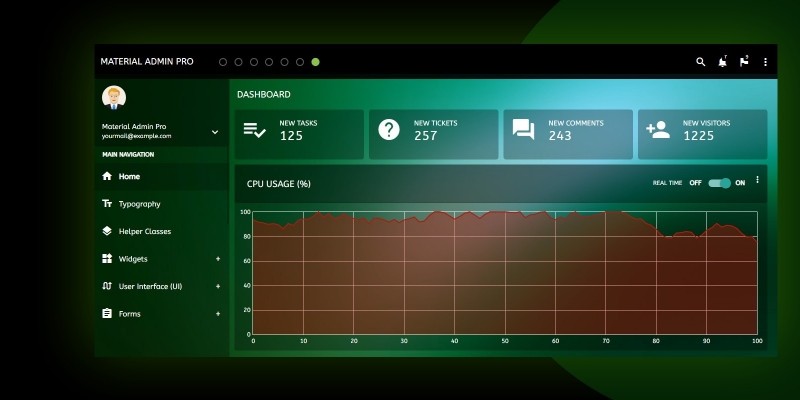Click the Forms clipboard icon
This screenshot has height=400, width=800.
[107, 313]
